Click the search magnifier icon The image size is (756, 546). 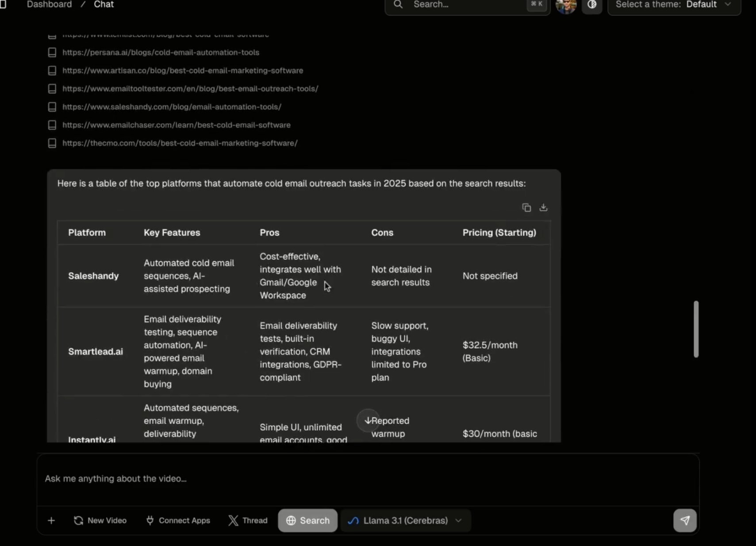point(398,4)
